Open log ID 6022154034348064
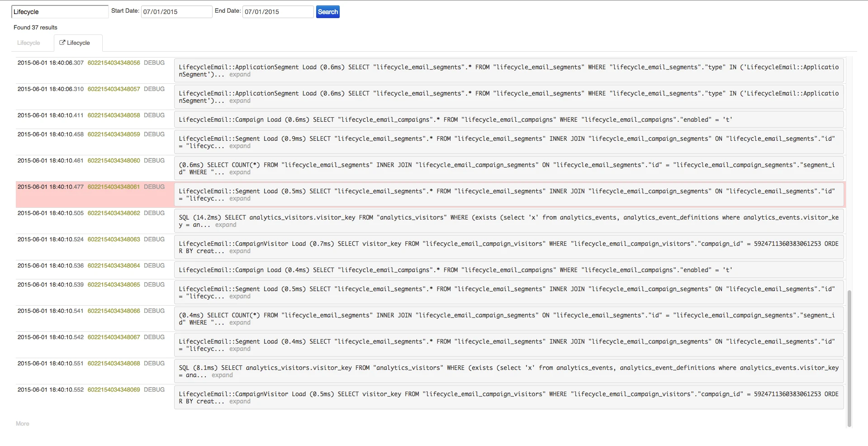Screen dimensions: 868x446 114,266
